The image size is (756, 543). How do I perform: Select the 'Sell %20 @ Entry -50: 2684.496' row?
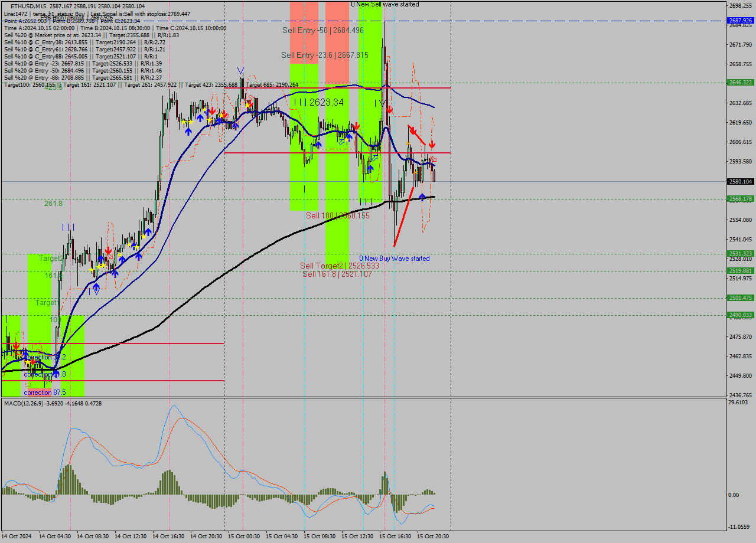(x=83, y=70)
